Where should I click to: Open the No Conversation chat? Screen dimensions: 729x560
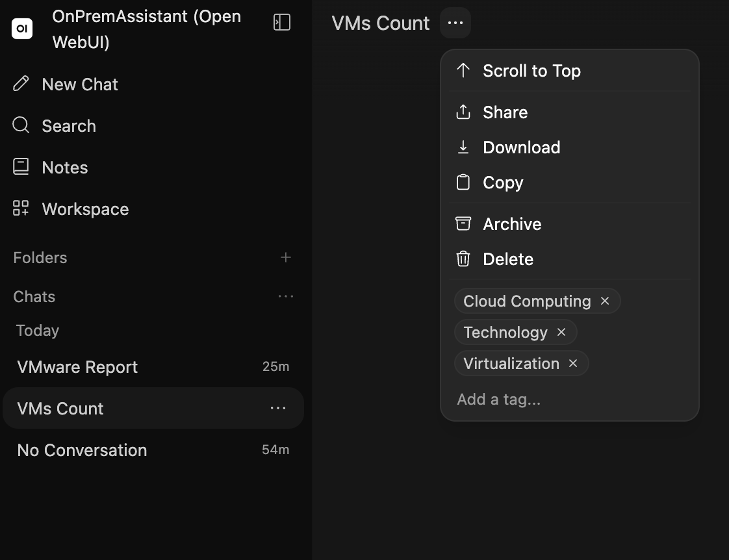153,450
